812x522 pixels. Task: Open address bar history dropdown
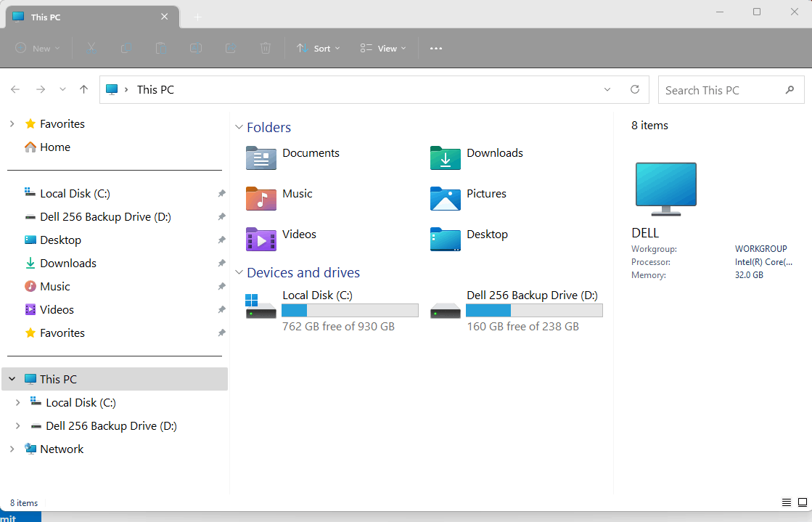pyautogui.click(x=607, y=90)
